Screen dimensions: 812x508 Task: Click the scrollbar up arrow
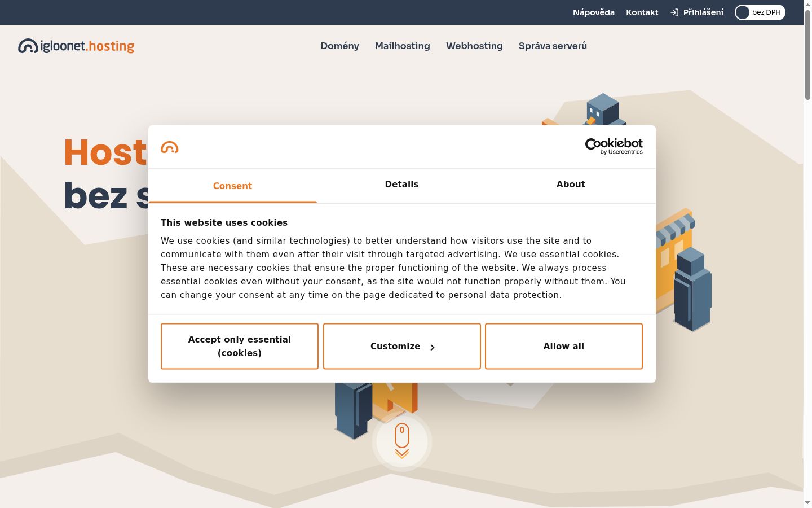(807, 5)
